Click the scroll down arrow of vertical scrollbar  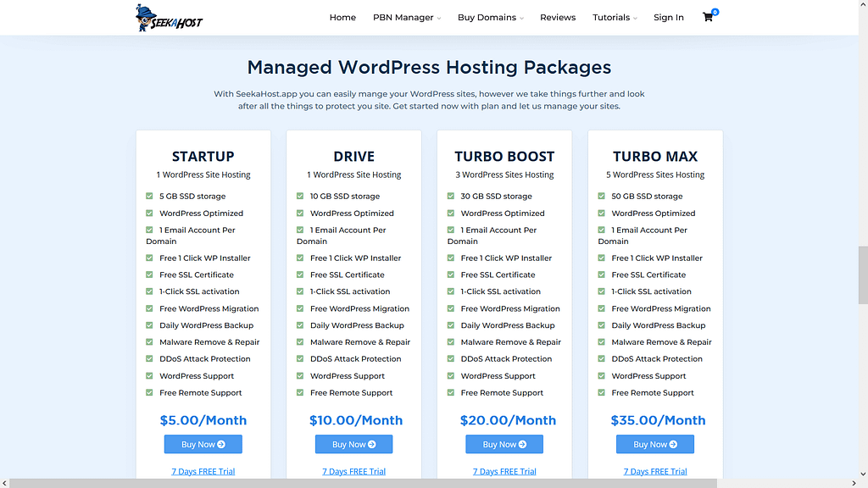tap(863, 474)
